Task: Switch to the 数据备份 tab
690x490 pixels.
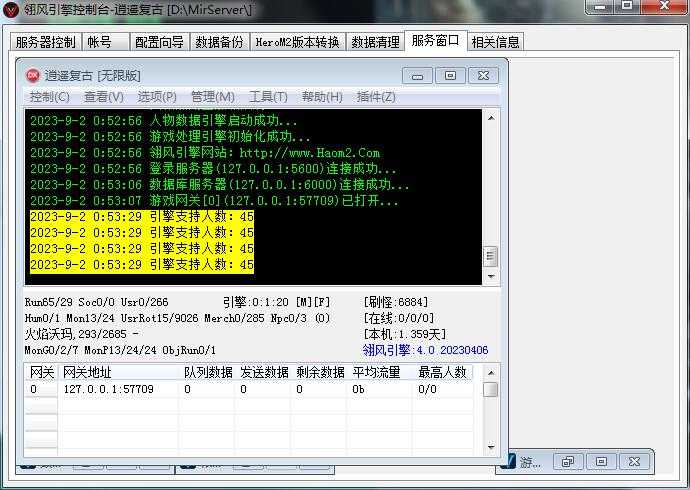Action: click(219, 43)
